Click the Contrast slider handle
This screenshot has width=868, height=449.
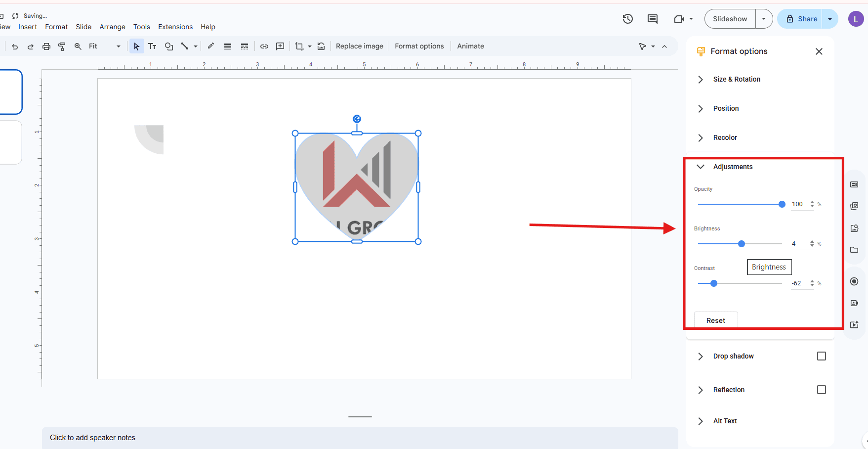(x=714, y=283)
